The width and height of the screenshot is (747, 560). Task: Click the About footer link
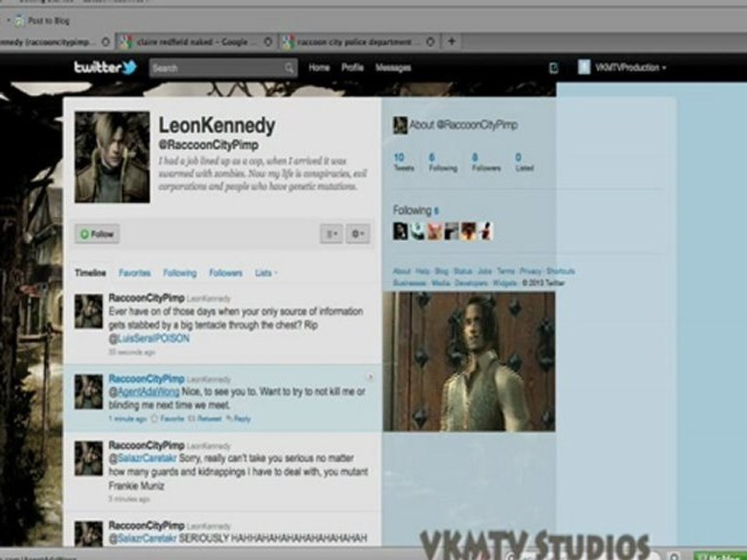click(x=402, y=271)
